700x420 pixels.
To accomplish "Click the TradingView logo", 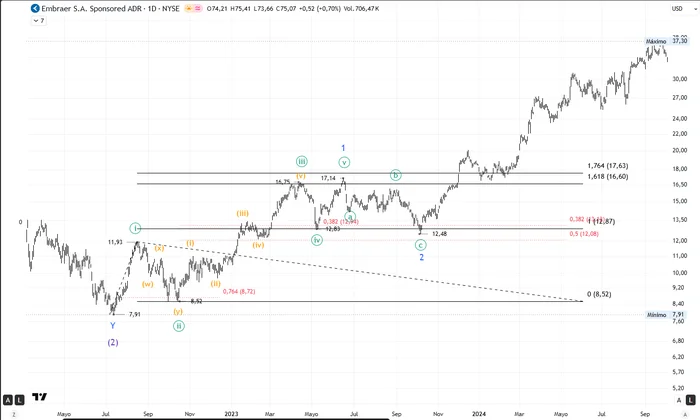I will click(x=40, y=397).
